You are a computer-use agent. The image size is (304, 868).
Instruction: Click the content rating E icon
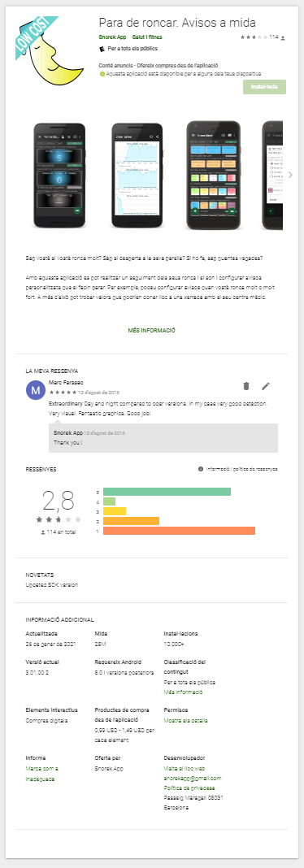(102, 50)
